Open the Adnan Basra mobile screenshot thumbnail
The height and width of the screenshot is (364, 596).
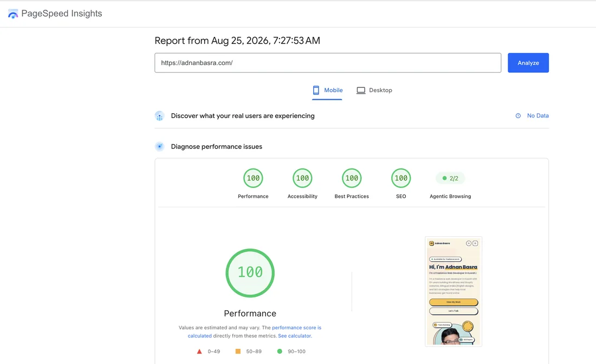pos(453,291)
